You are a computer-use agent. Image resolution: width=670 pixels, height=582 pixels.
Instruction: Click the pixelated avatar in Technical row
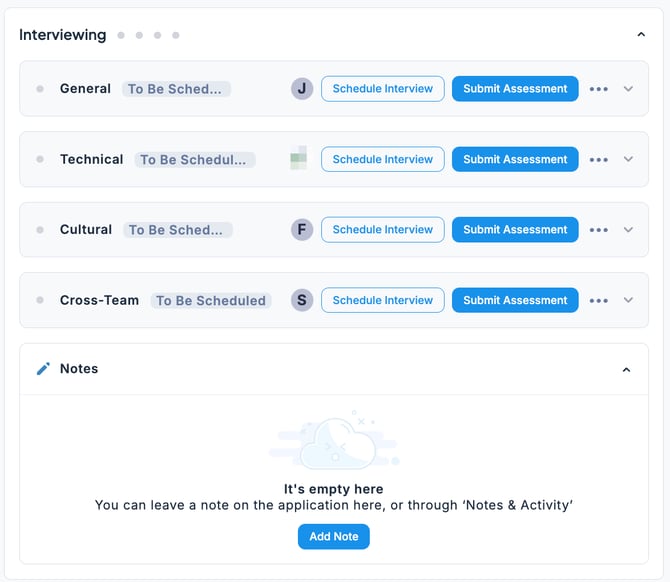tap(299, 159)
